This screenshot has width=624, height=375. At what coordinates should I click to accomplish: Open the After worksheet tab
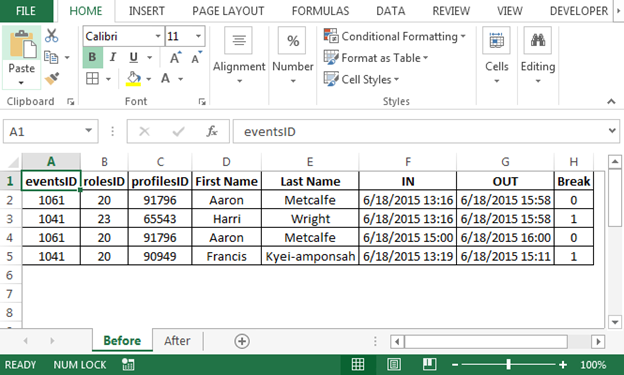(x=177, y=341)
